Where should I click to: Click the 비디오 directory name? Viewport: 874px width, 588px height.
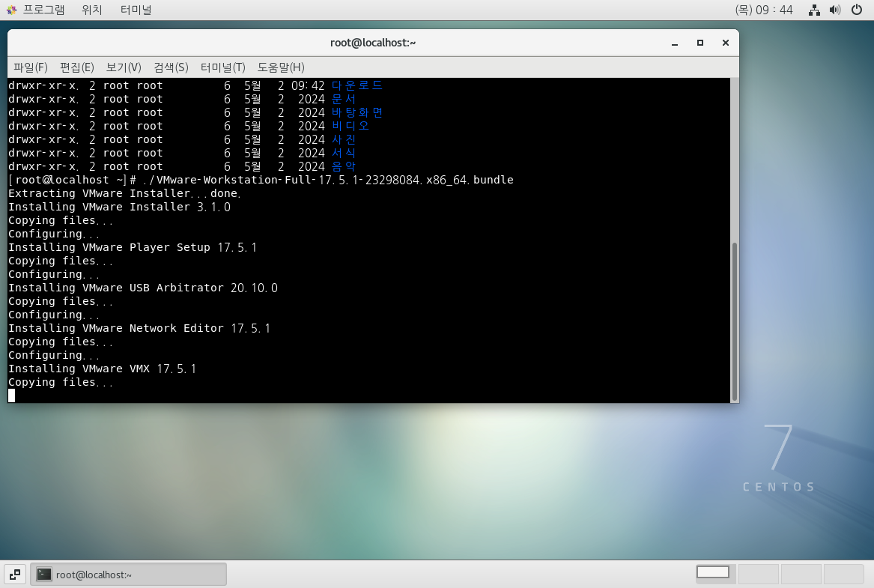[350, 126]
